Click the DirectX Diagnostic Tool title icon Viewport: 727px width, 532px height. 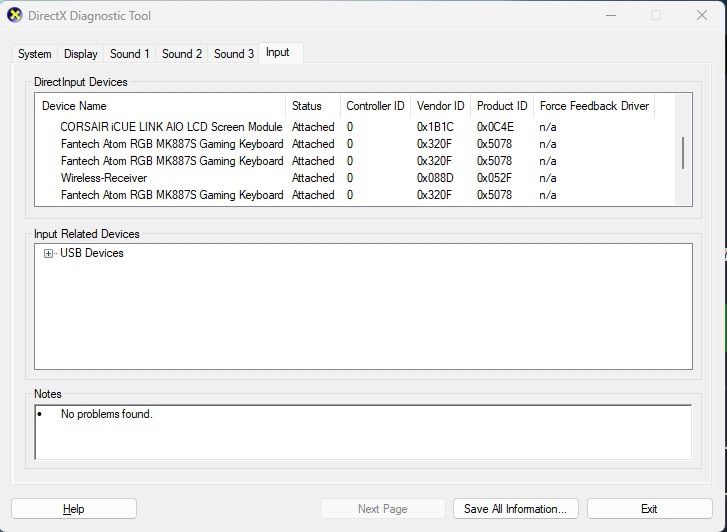(x=15, y=15)
